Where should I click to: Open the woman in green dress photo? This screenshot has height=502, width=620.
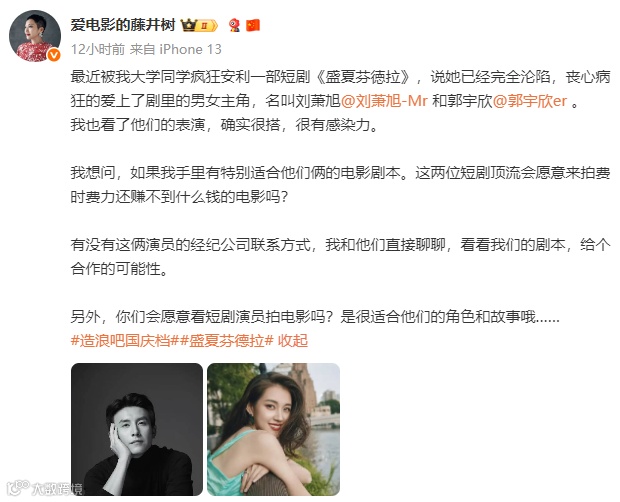coord(274,429)
